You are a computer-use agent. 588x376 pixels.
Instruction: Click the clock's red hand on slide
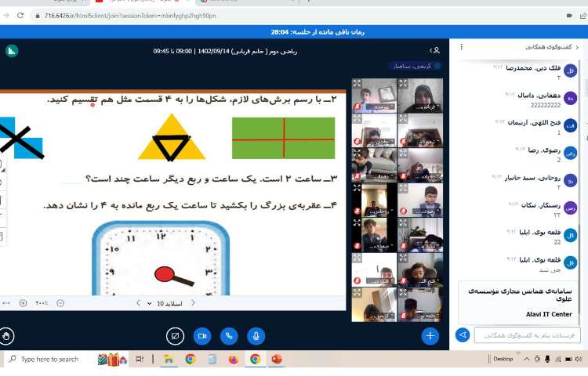173,277
